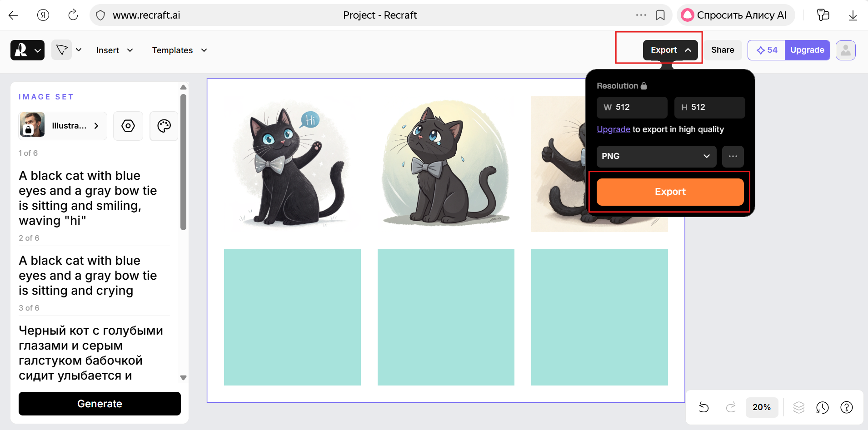Image resolution: width=868 pixels, height=430 pixels.
Task: Select the crying cat image thumbnail
Action: click(446, 164)
